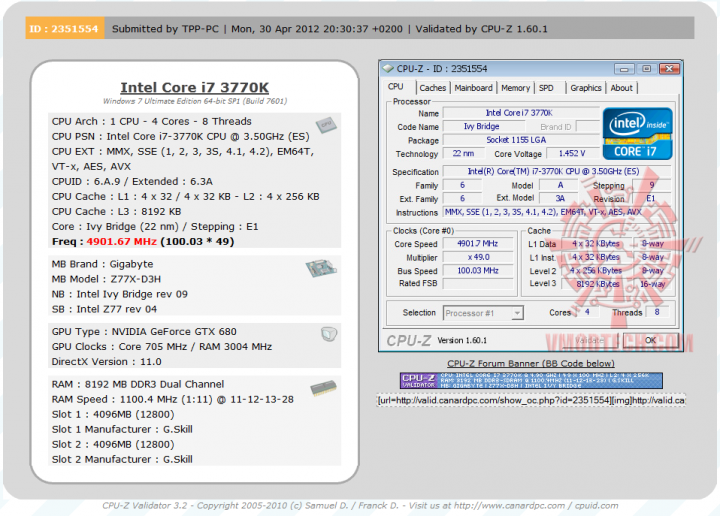Open the About tab

(621, 88)
